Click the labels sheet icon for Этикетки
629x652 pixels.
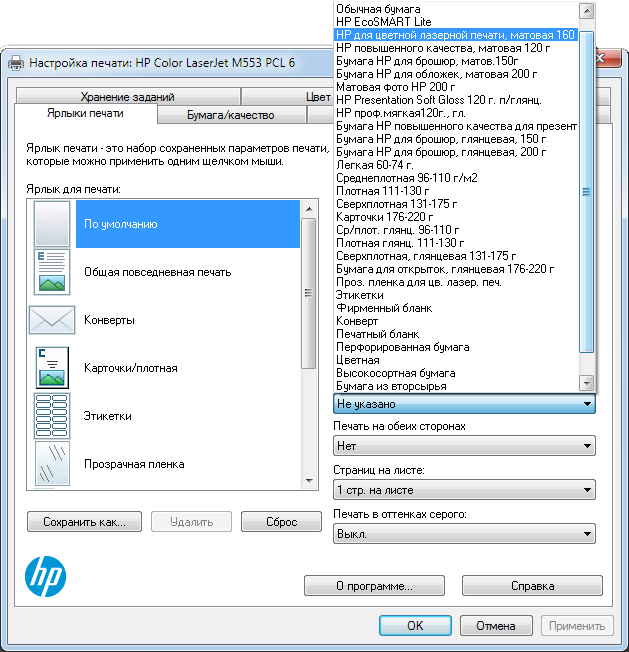click(x=52, y=416)
